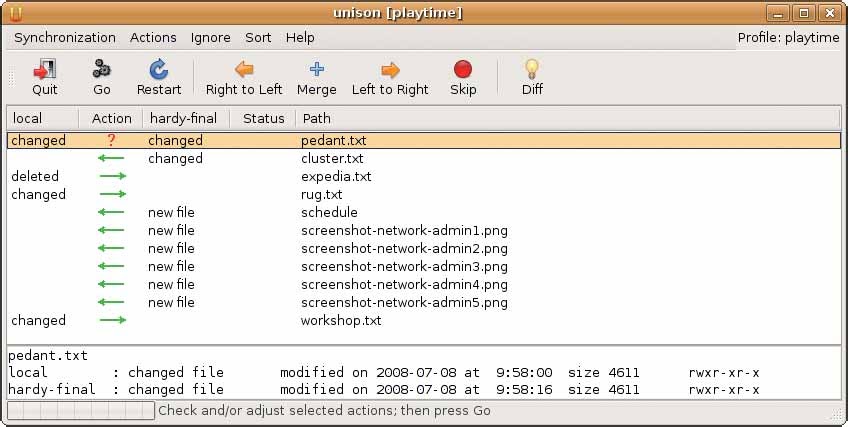
Task: Select screenshot-network-admin1.png file name
Action: pyautogui.click(x=405, y=230)
